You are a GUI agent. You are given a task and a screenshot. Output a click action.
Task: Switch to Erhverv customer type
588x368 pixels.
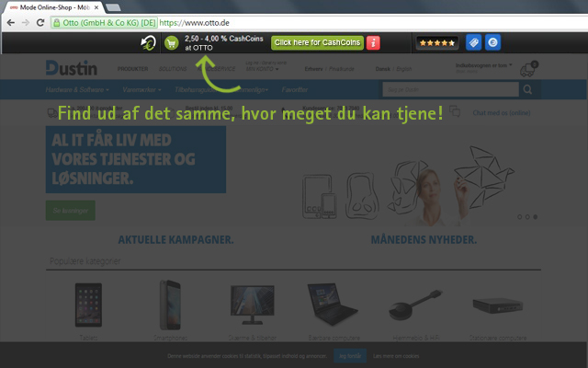(x=313, y=69)
